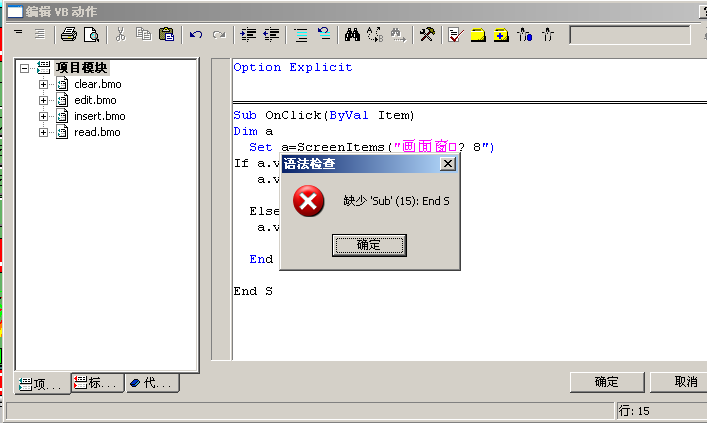Click the yellow note icon

point(478,35)
